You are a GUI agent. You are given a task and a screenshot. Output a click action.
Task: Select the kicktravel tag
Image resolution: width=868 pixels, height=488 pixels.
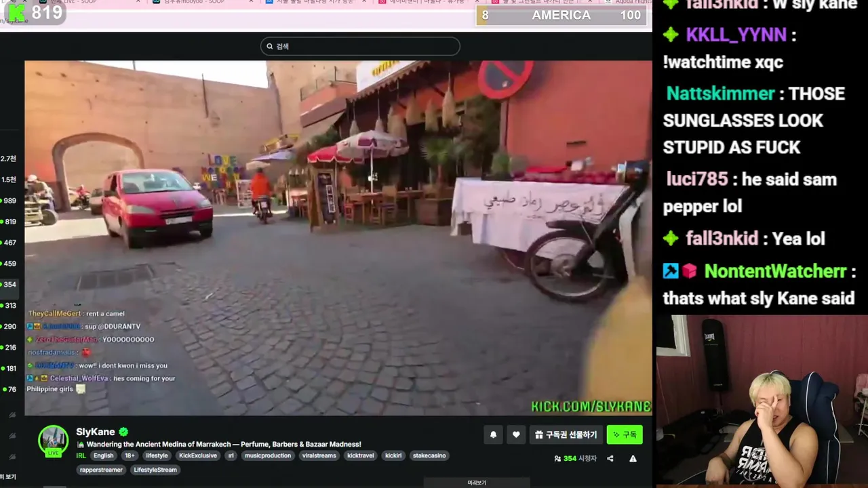361,455
